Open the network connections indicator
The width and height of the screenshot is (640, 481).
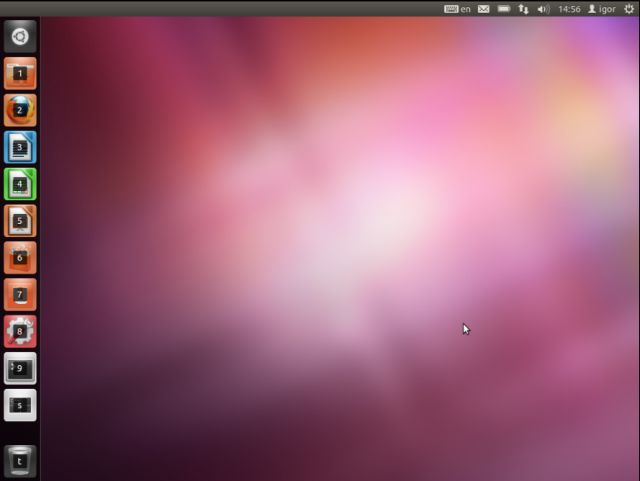(524, 9)
